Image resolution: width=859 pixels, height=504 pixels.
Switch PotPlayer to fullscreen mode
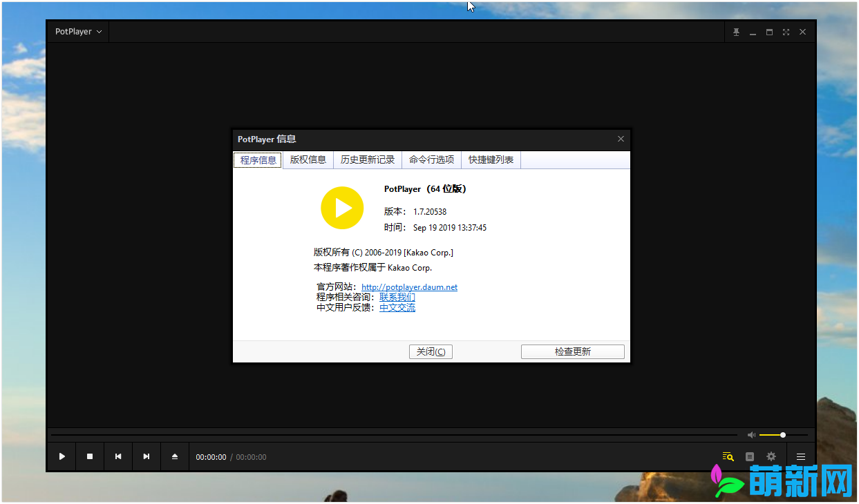(786, 32)
